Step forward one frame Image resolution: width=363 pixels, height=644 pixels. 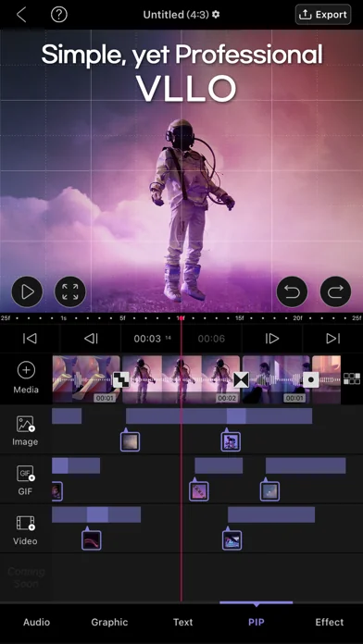[272, 339]
